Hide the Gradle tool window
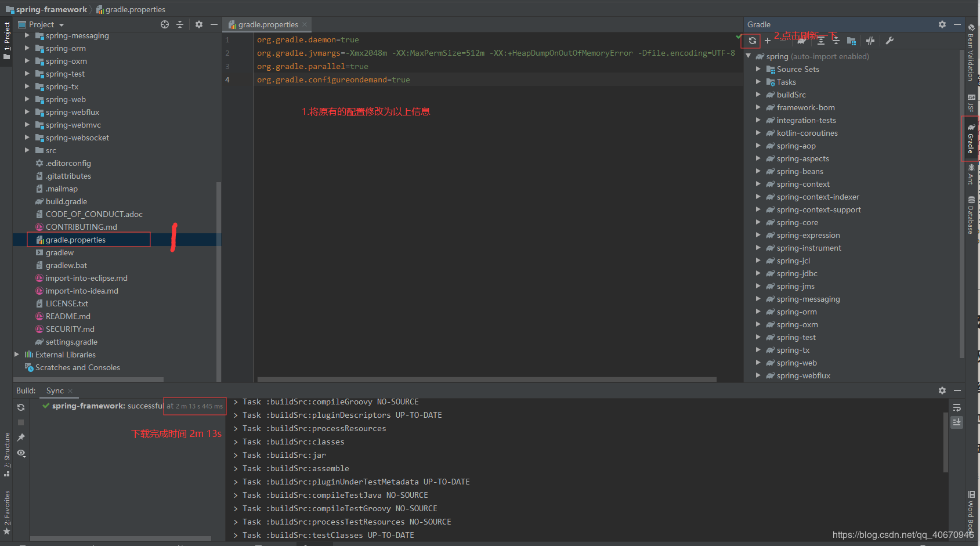This screenshot has height=546, width=980. (x=957, y=24)
